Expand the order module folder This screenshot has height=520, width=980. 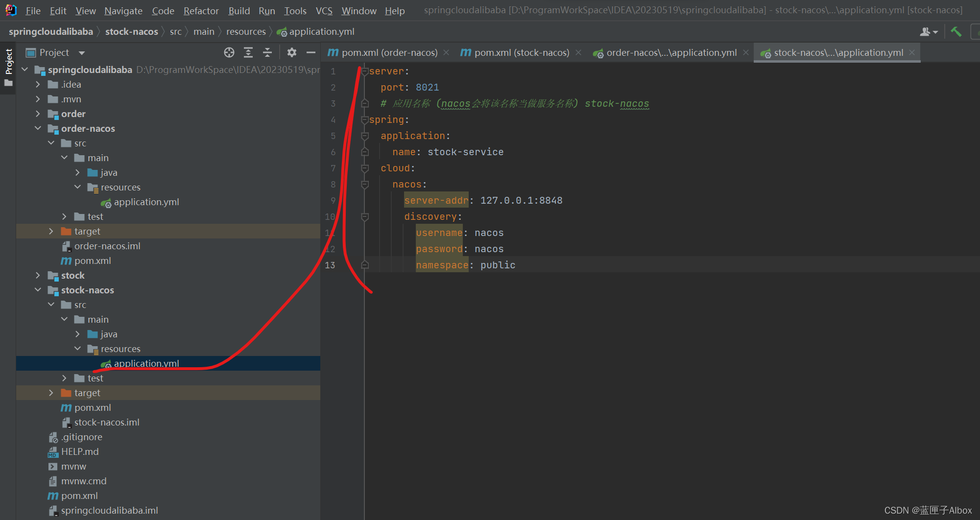pos(38,114)
